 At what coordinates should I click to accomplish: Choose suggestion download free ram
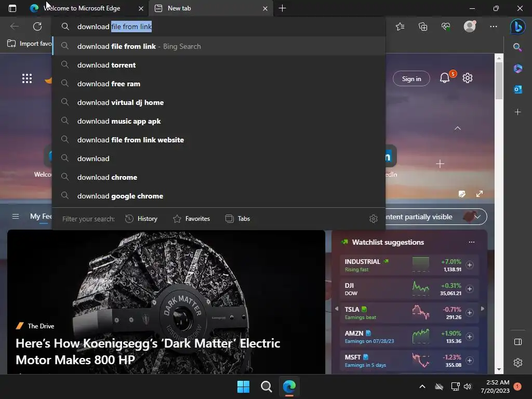219,84
